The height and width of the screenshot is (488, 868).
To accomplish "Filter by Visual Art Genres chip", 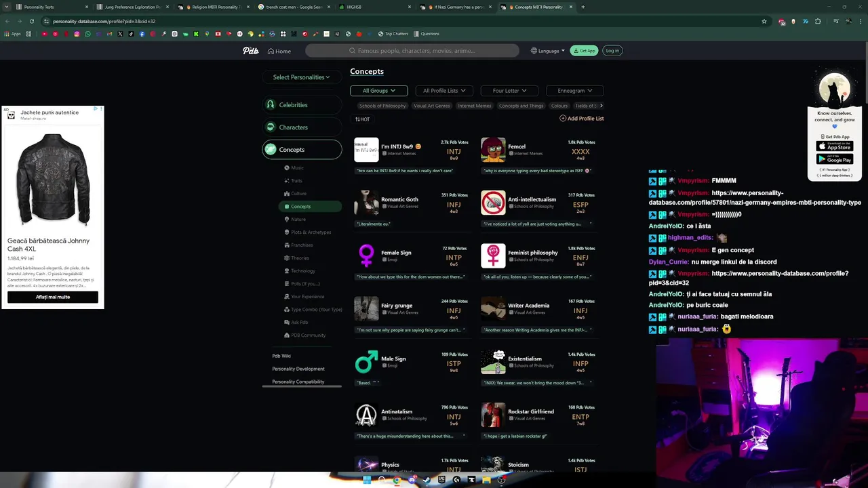I will [432, 106].
